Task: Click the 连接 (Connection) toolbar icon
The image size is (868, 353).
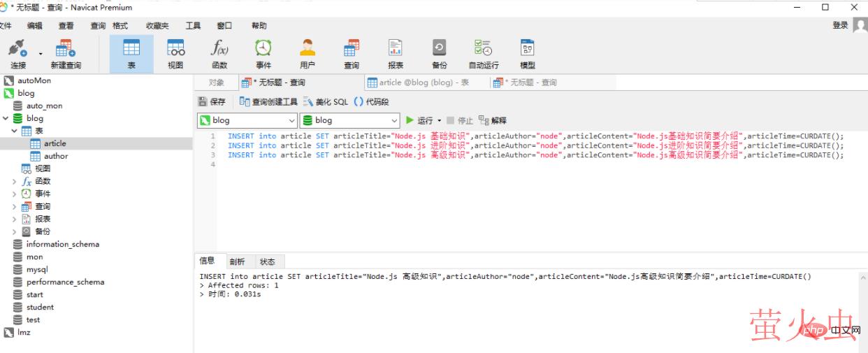Action: pos(17,54)
